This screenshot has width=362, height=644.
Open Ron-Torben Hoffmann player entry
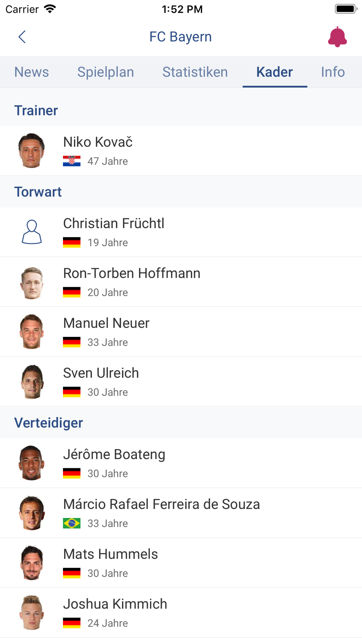click(x=181, y=282)
